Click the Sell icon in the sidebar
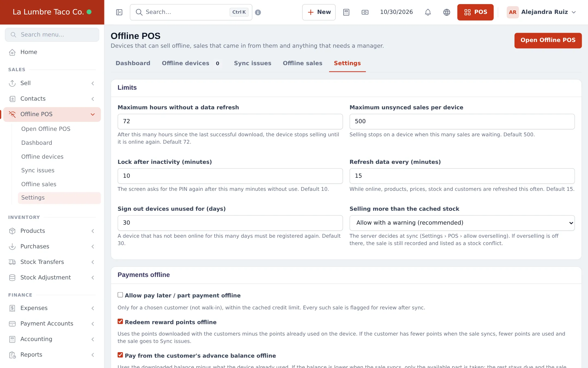 (x=12, y=83)
